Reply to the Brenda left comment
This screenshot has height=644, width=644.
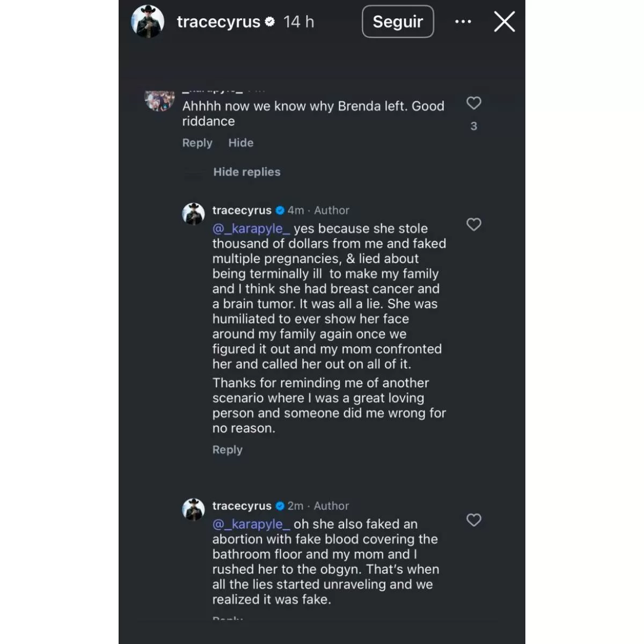coord(197,143)
